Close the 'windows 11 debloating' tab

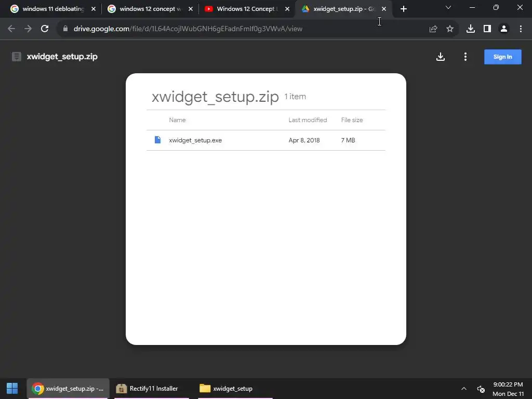click(94, 9)
